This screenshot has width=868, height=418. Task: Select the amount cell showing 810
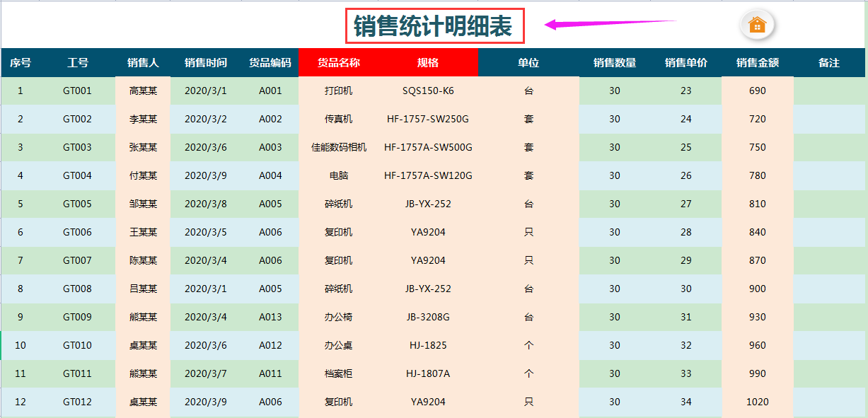pos(758,204)
